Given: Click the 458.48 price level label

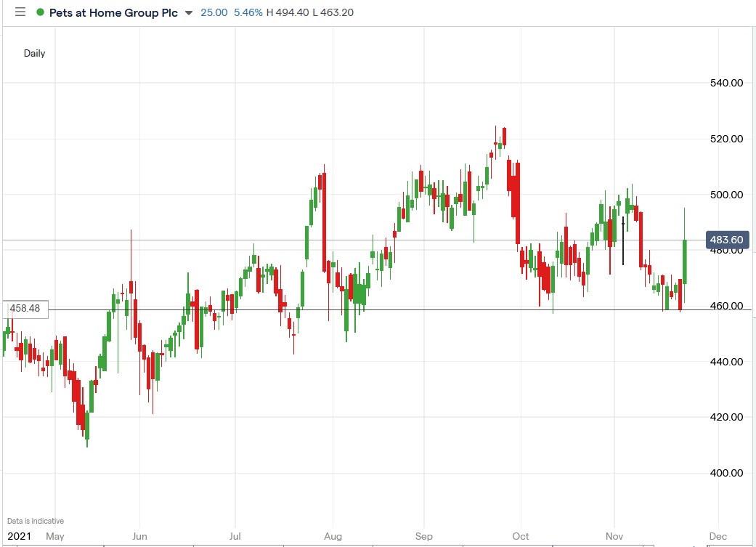Looking at the screenshot, I should tap(25, 309).
